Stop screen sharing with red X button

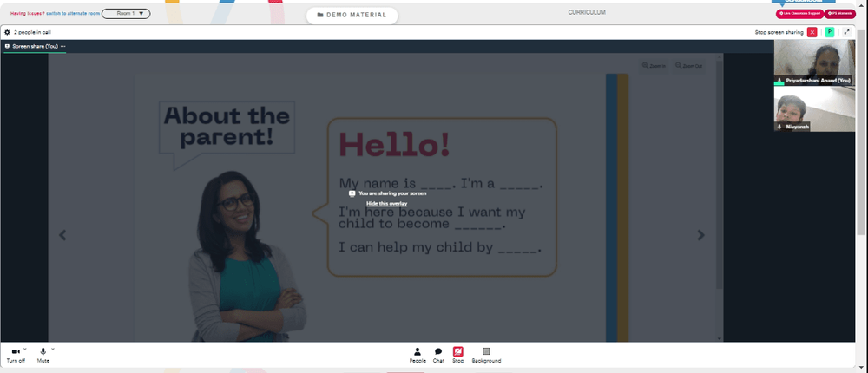pyautogui.click(x=812, y=32)
